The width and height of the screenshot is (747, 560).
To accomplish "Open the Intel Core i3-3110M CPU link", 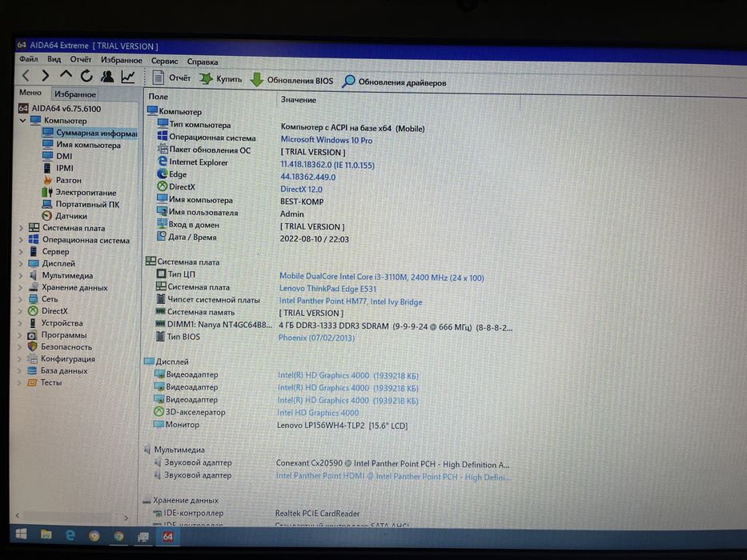I will pos(382,277).
